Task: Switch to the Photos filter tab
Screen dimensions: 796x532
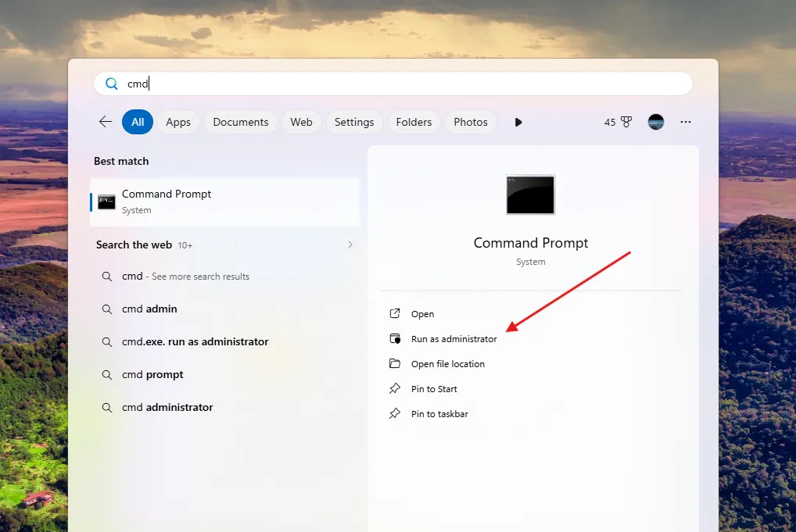Action: point(471,122)
